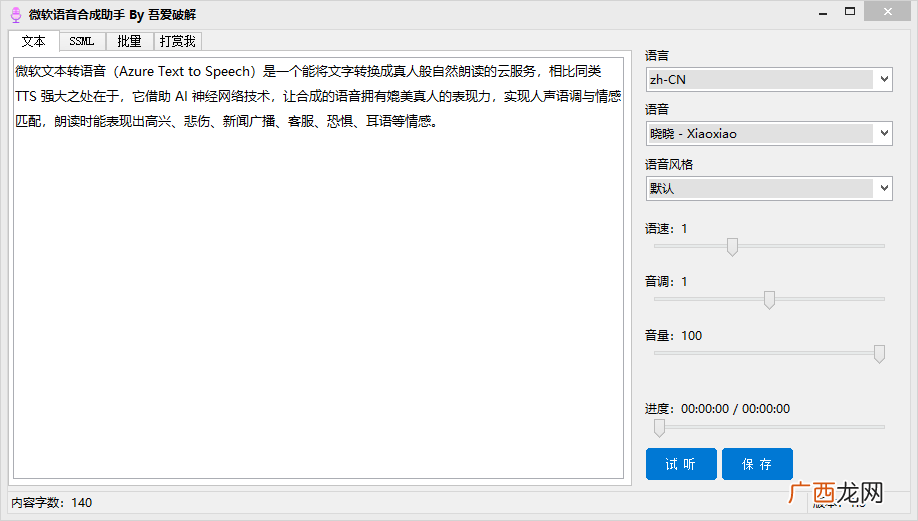
Task: Click the 进度 progress slider thumb
Action: [x=659, y=428]
